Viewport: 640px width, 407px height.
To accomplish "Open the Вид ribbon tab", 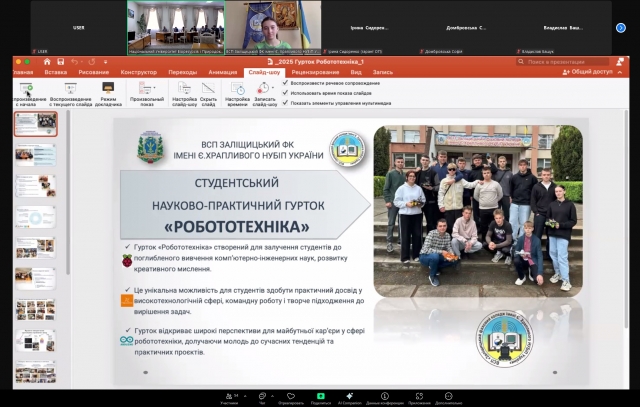I will pos(356,72).
